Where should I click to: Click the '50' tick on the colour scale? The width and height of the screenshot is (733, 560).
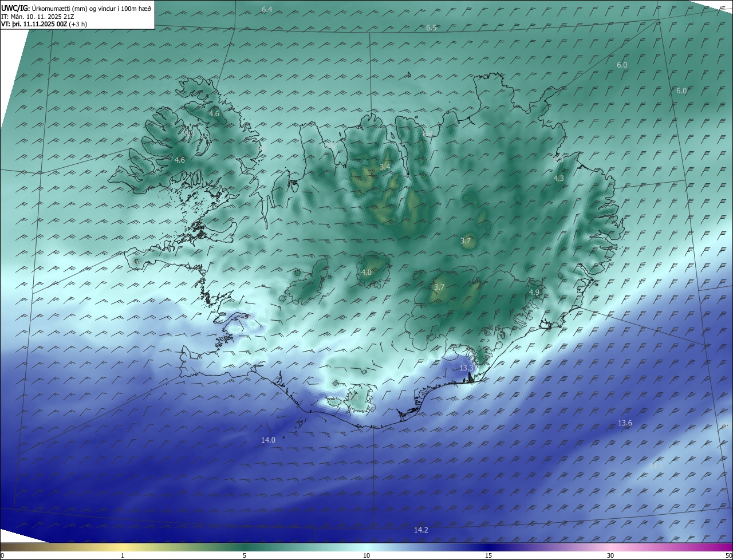pos(728,555)
